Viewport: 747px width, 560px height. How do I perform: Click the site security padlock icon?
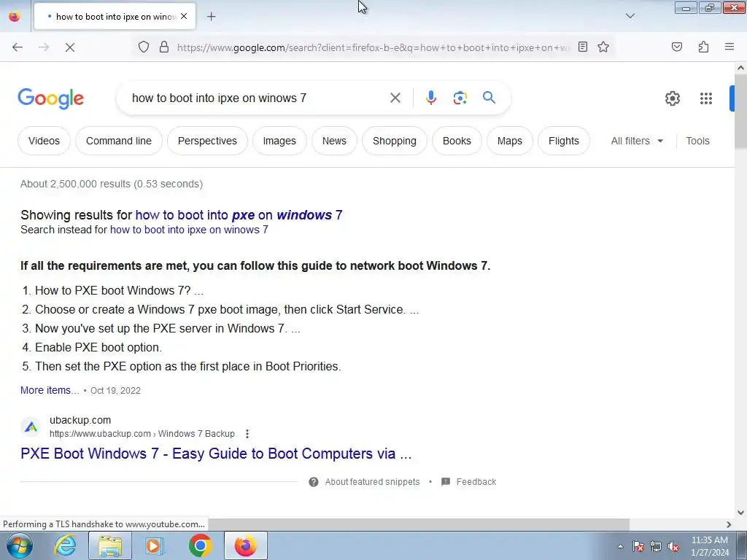tap(164, 47)
